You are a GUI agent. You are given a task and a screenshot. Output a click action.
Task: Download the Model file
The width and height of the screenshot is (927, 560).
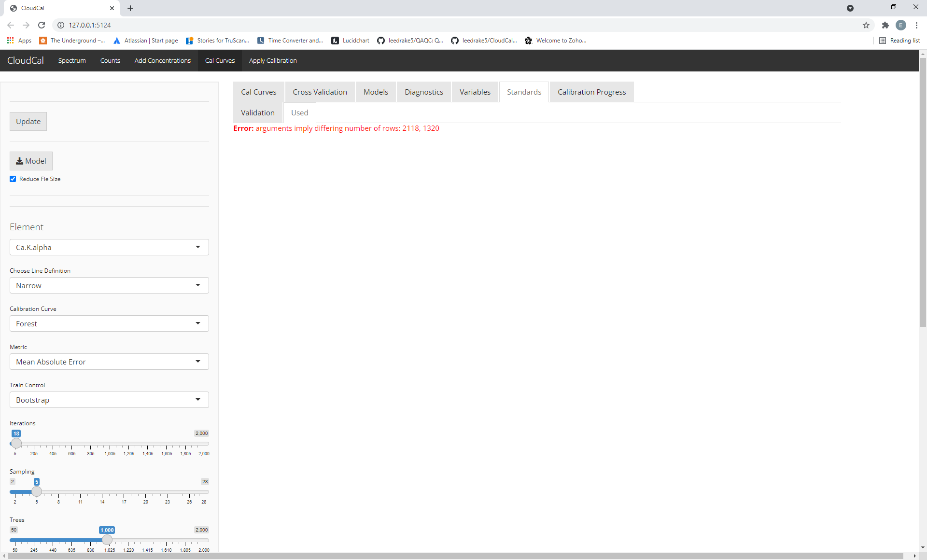[31, 161]
